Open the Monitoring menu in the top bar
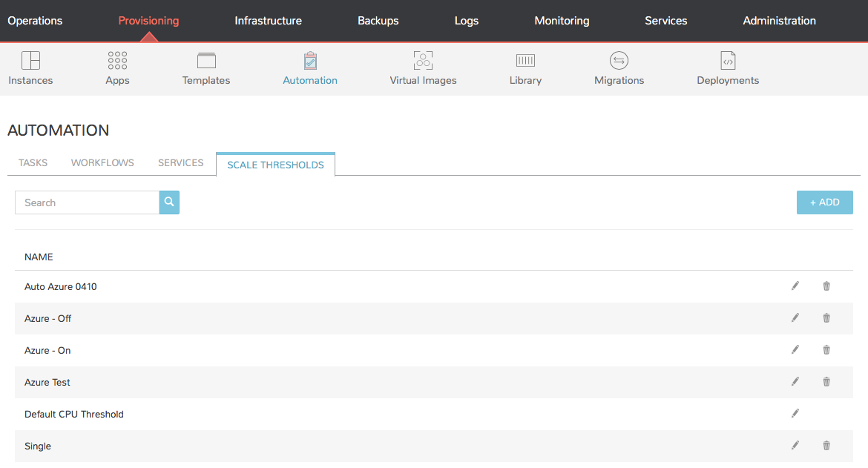The image size is (868, 468). coord(562,21)
